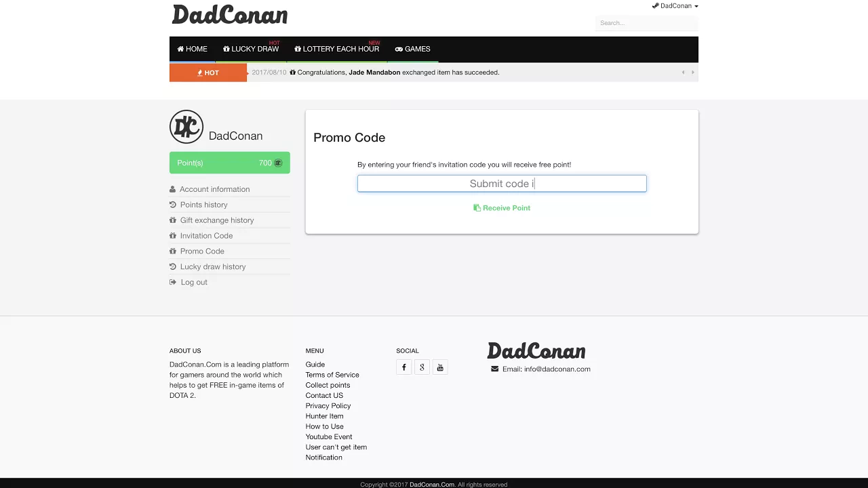Focus the Submit code input field
The image size is (868, 488).
[x=502, y=184]
